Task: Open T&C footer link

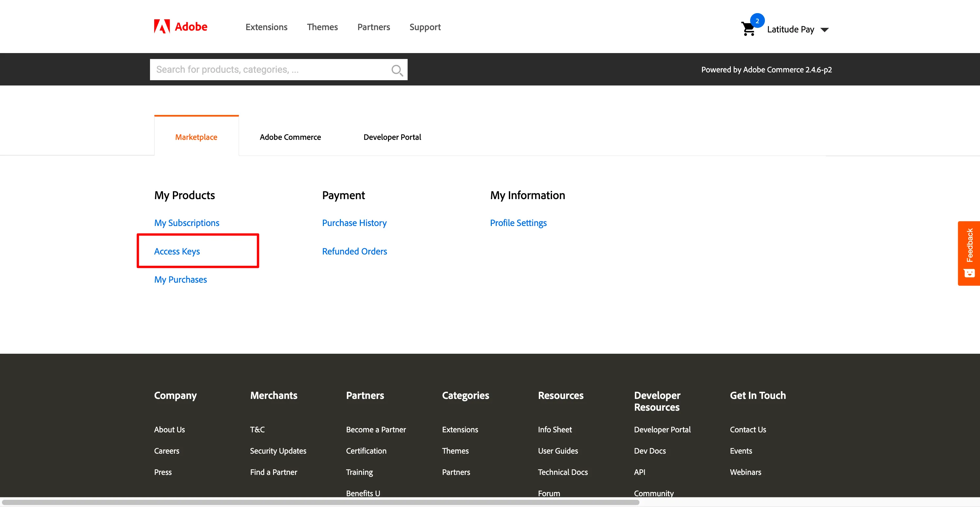Action: point(257,429)
